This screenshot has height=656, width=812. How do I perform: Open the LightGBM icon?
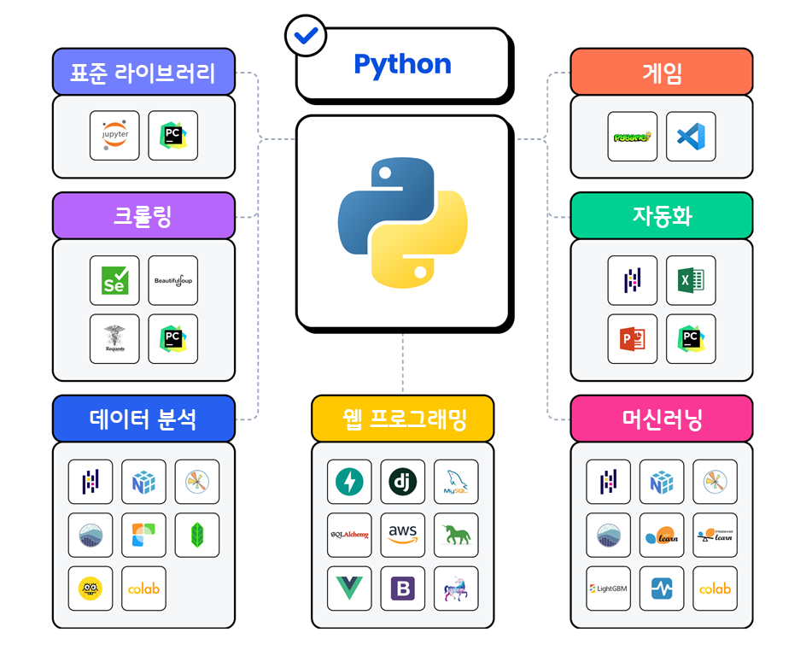[x=609, y=589]
